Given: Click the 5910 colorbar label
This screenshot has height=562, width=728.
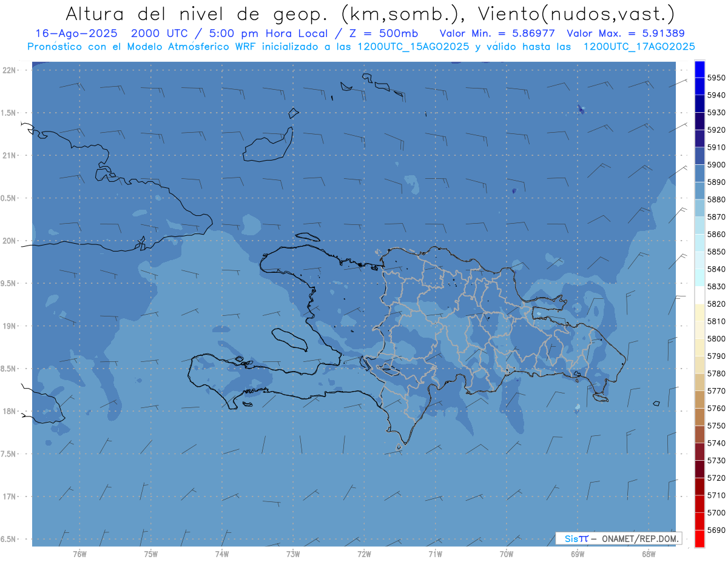Looking at the screenshot, I should tap(716, 147).
